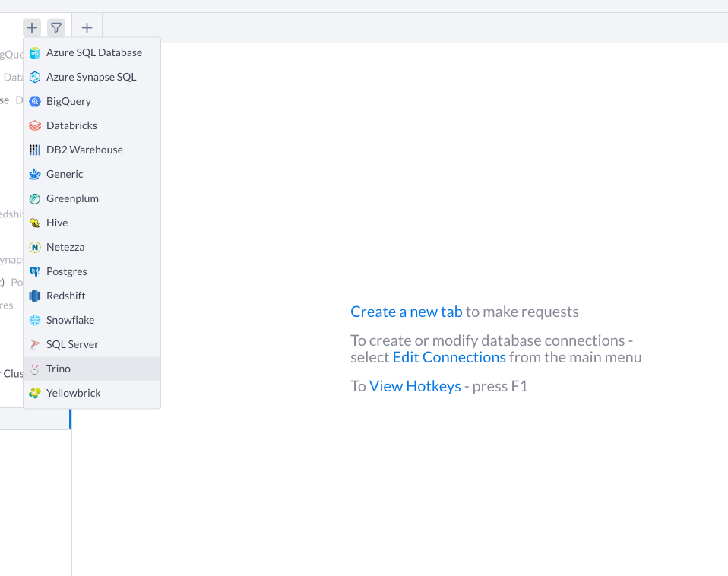This screenshot has width=728, height=576.
Task: Click the Generic connection icon
Action: tap(35, 174)
